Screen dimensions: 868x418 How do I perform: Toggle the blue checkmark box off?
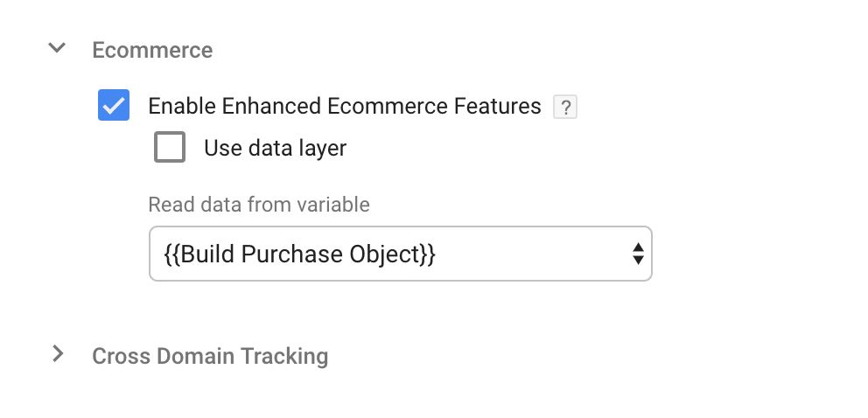pyautogui.click(x=114, y=105)
